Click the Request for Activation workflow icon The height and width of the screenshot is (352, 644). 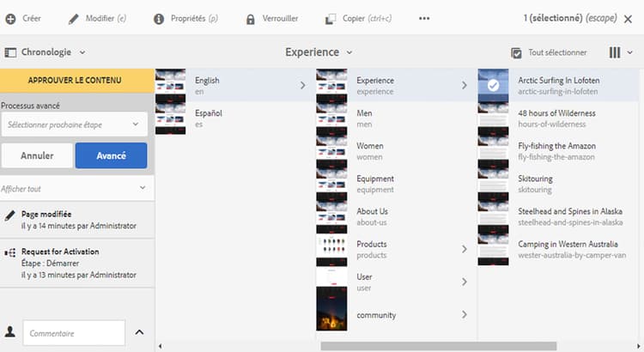9,252
